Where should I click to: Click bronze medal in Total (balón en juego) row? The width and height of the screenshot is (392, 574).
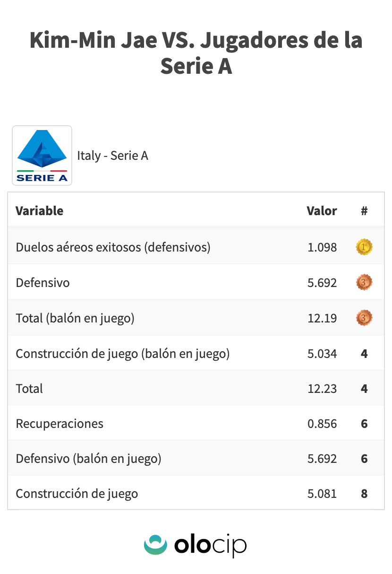[x=364, y=318]
